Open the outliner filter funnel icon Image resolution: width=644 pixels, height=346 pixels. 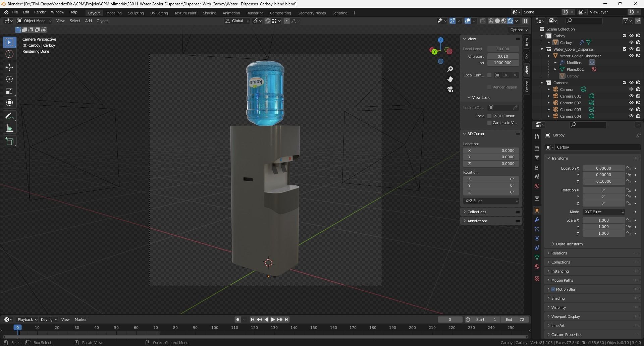coord(625,20)
